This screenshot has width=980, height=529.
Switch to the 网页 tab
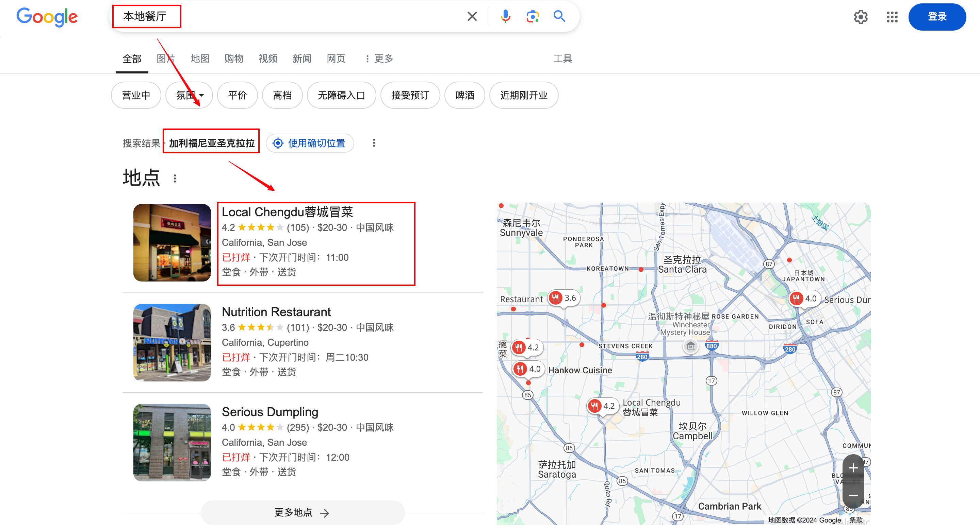(336, 58)
